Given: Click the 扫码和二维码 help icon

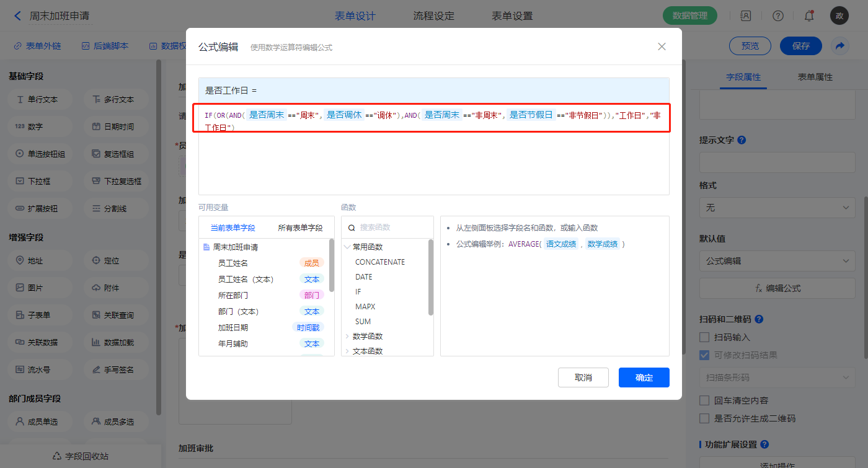Looking at the screenshot, I should (x=759, y=319).
